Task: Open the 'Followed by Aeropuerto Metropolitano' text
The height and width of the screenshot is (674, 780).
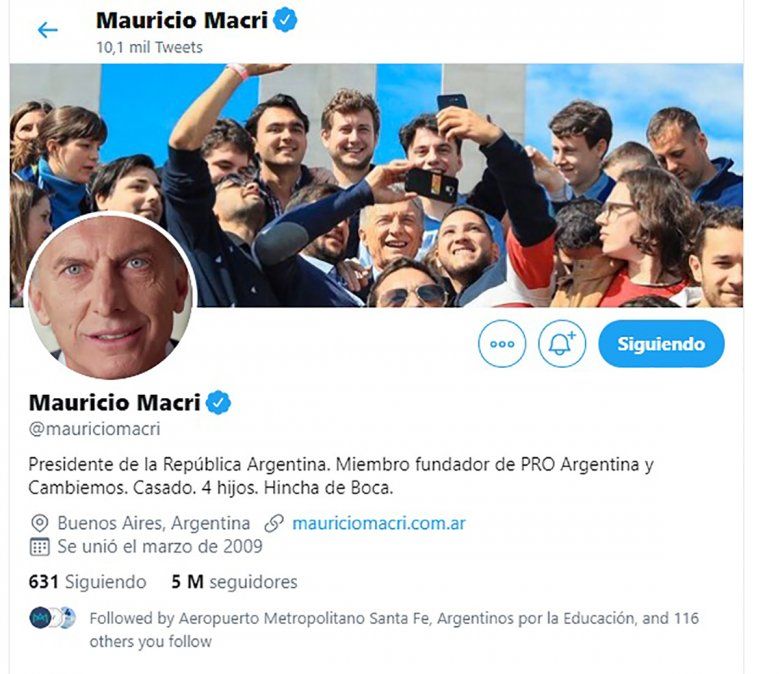Action: click(394, 630)
